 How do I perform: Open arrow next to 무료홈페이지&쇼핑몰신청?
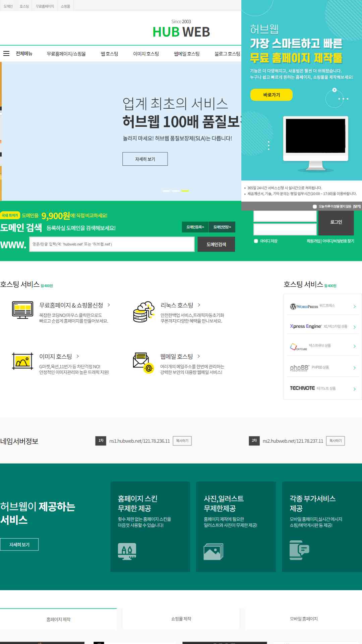pos(109,305)
